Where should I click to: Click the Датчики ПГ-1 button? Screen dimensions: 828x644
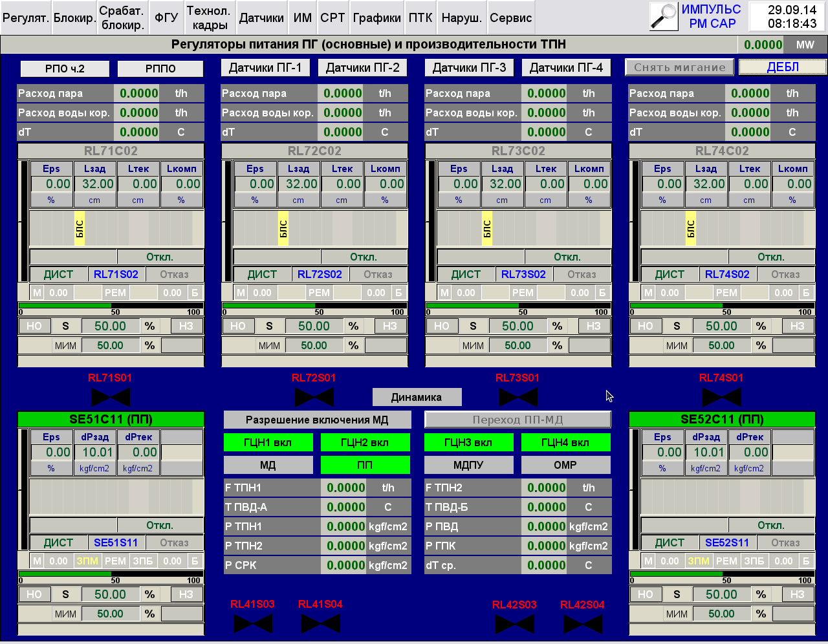[x=265, y=68]
